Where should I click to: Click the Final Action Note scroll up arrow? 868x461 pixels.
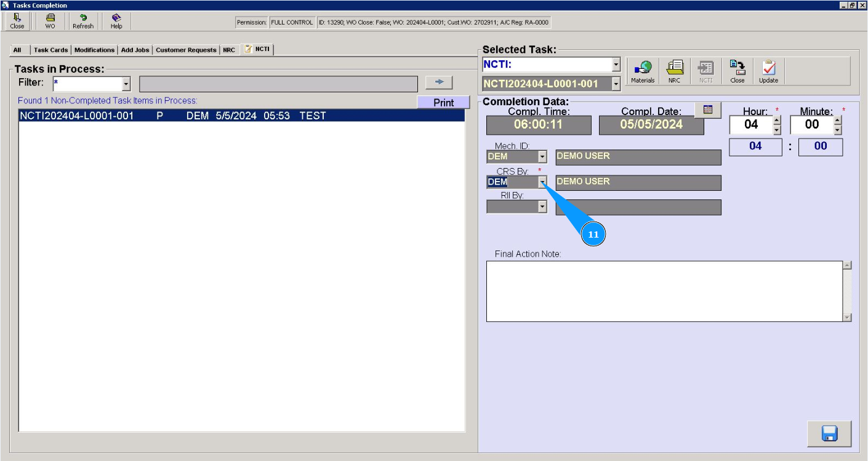tap(847, 265)
